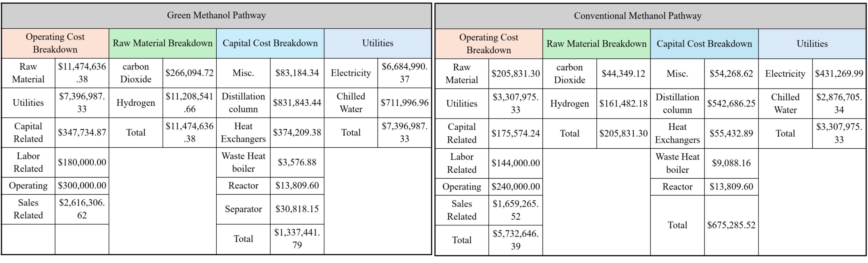Select the $161,482.18 hydrogen cost cell
This screenshot has width=868, height=263.
pos(623,104)
